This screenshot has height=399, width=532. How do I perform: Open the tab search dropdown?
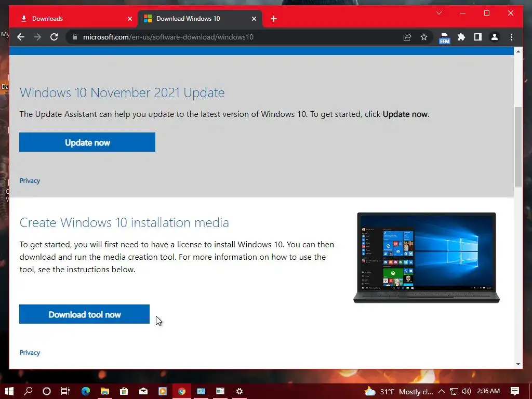438,13
